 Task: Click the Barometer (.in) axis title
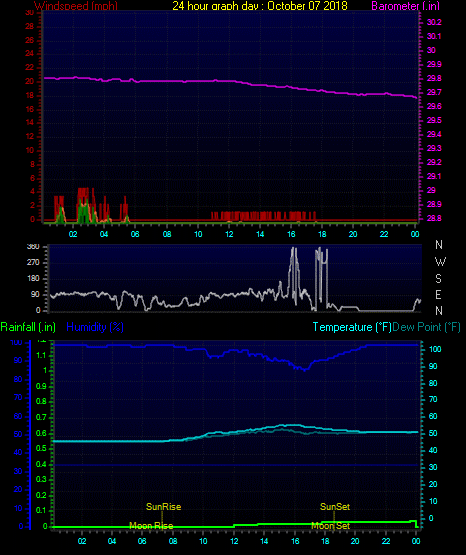click(405, 6)
